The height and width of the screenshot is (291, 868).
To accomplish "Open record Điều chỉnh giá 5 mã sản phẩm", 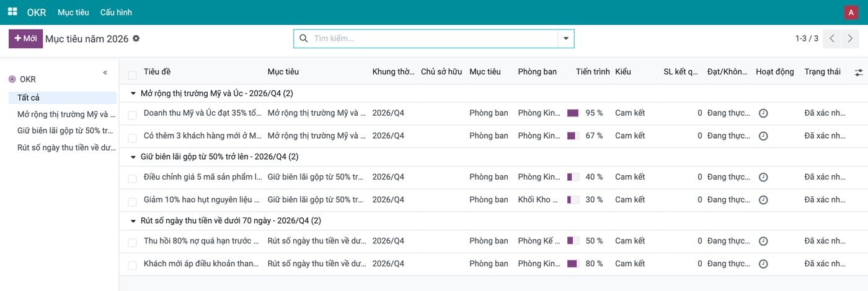I will (203, 177).
